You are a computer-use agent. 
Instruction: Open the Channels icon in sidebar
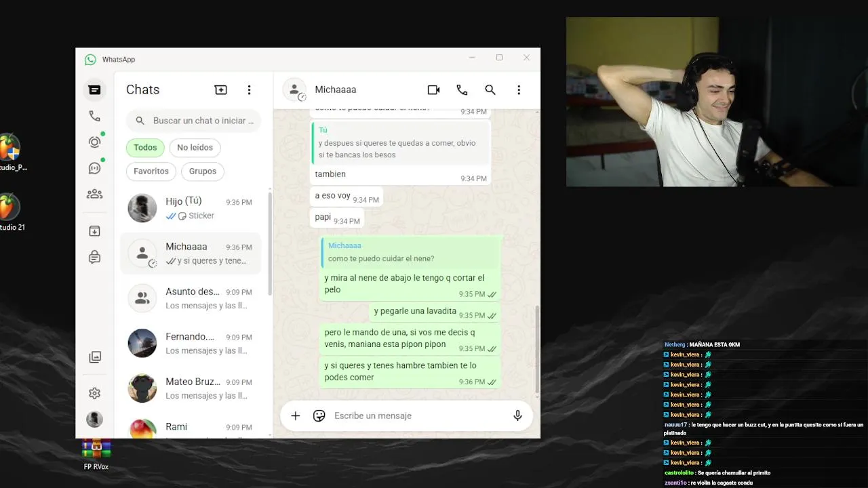coord(94,168)
